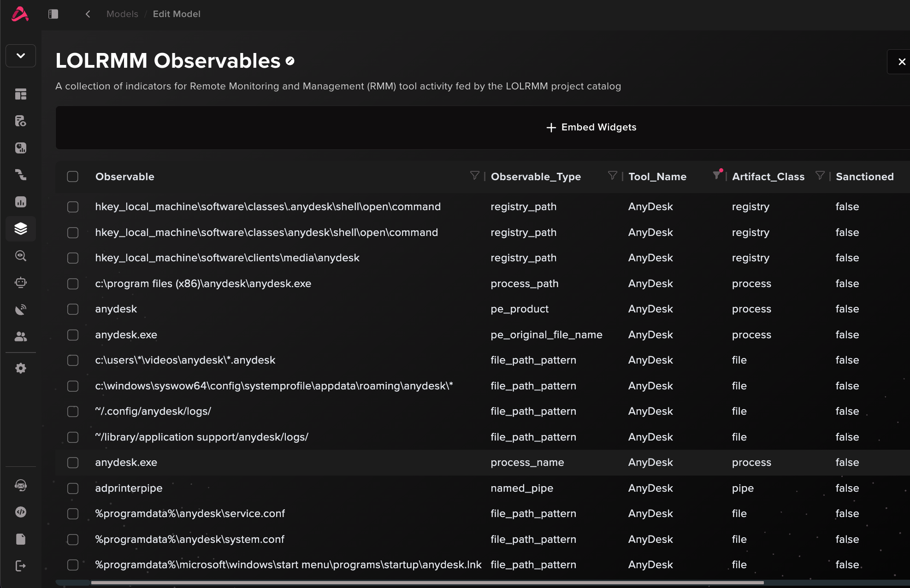Go back using the breadcrumb back arrow

coord(88,14)
